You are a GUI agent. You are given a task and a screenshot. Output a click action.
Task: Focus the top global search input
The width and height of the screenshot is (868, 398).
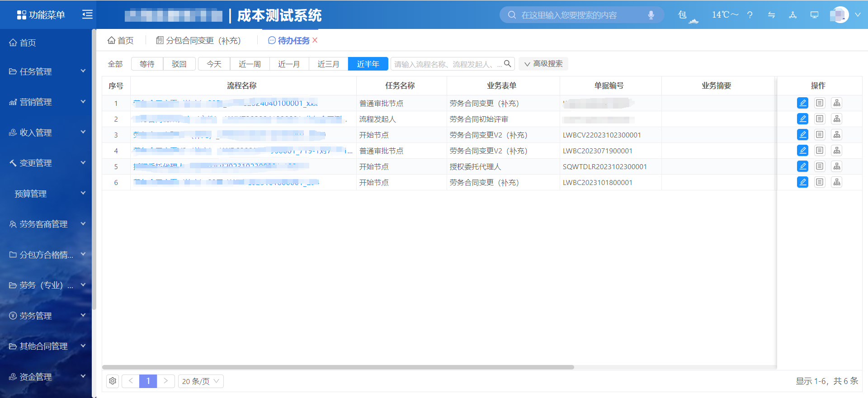[x=581, y=15]
